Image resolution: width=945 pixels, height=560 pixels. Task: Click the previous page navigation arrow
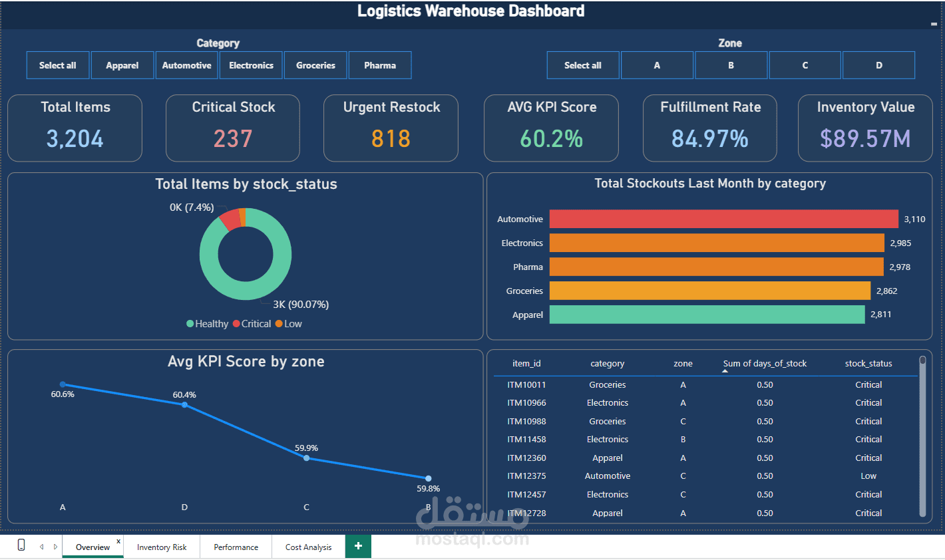[x=41, y=546]
